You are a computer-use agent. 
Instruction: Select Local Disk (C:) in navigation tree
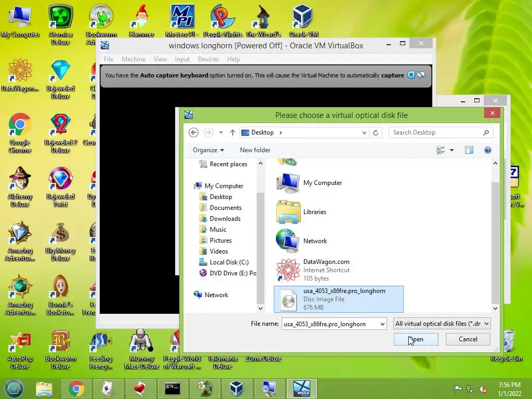[223, 262]
